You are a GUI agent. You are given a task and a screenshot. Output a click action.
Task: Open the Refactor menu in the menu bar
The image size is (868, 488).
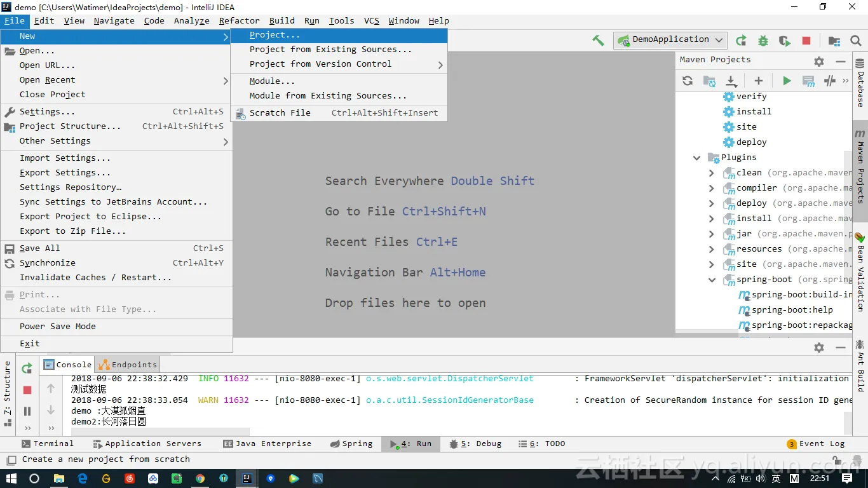pyautogui.click(x=240, y=21)
